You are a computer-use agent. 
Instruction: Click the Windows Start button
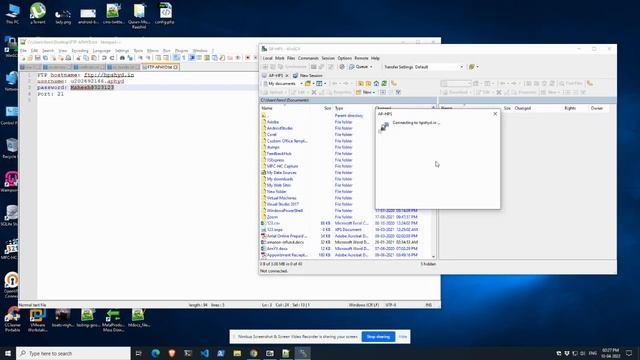click(x=8, y=353)
